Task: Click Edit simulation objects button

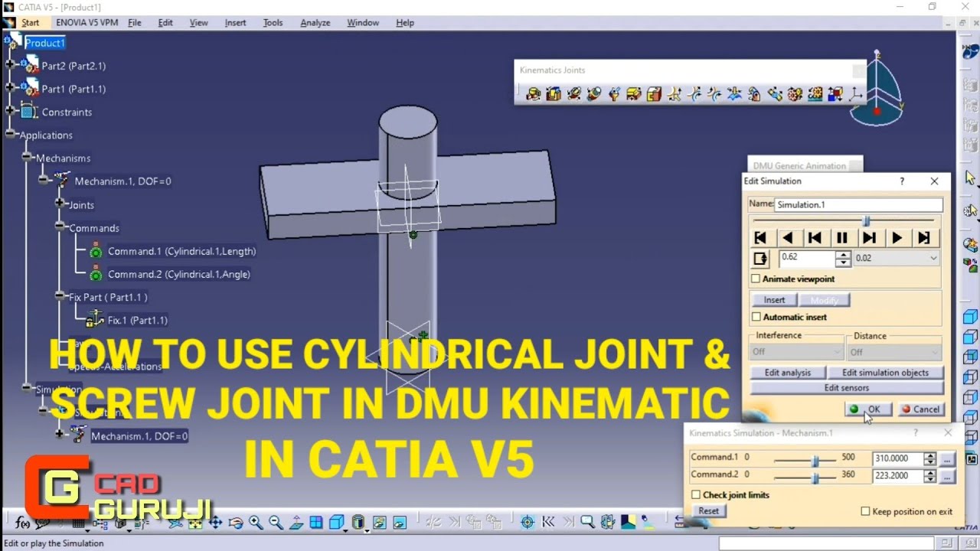Action: click(x=885, y=373)
